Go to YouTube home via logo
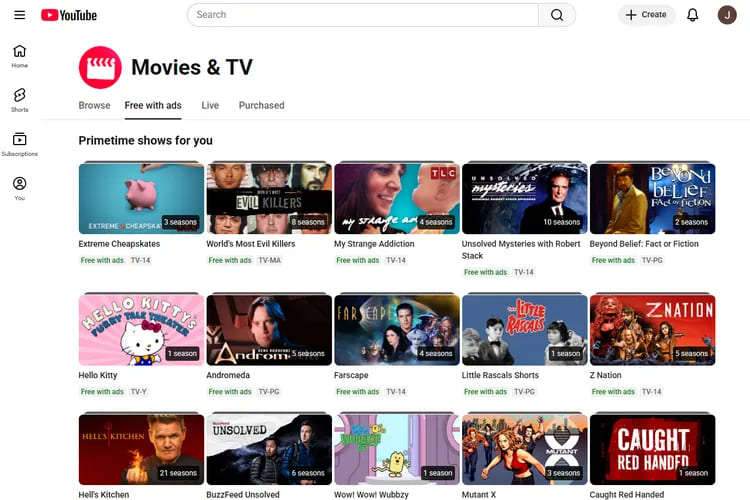Viewport: 750px width, 500px height. pos(69,15)
